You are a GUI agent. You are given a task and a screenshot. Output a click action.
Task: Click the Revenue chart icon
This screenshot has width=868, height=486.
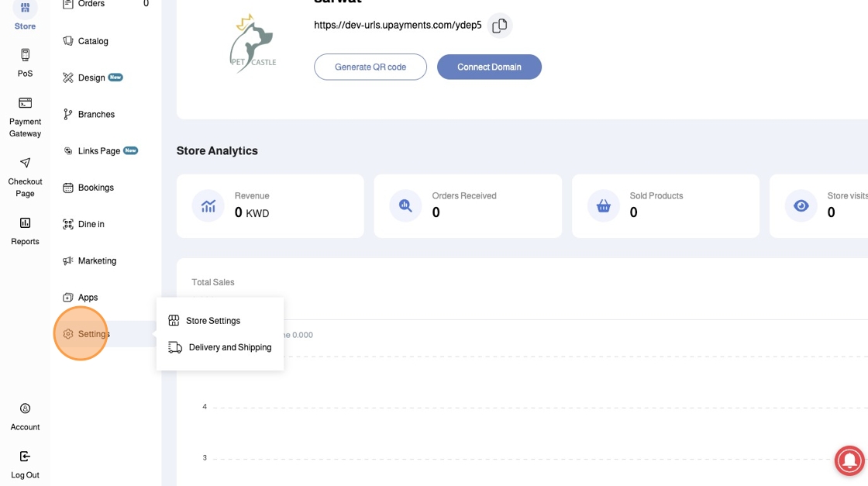click(x=208, y=206)
